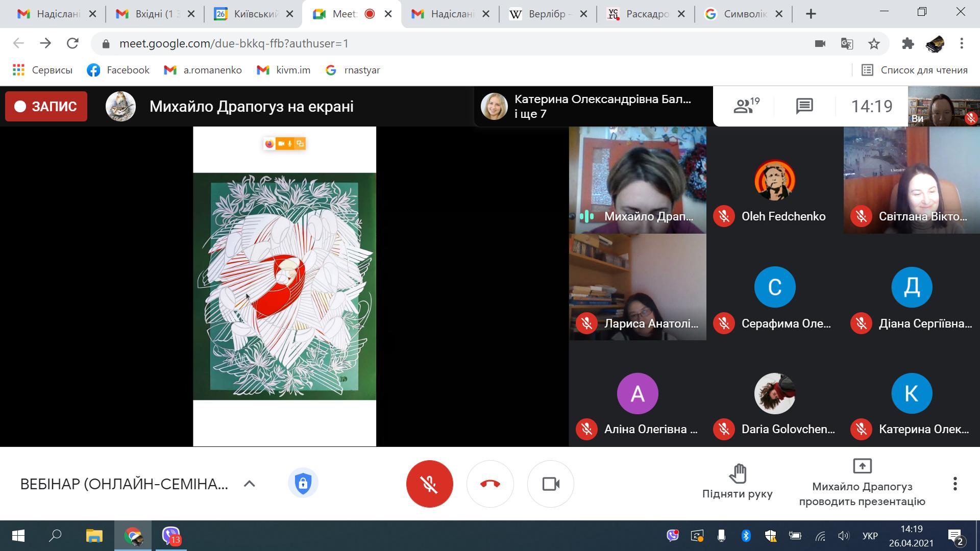
Task: Click the Chrome extensions puzzle icon
Action: tap(908, 44)
